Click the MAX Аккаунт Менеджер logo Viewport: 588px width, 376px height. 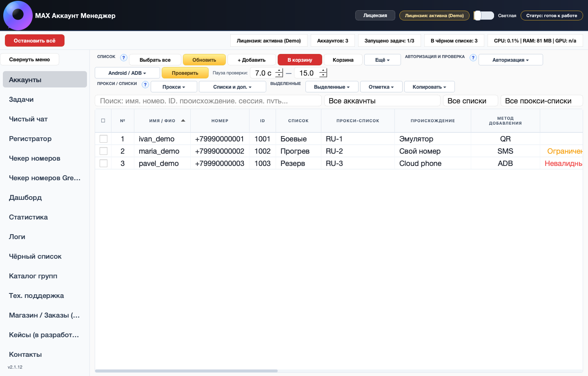(x=18, y=16)
